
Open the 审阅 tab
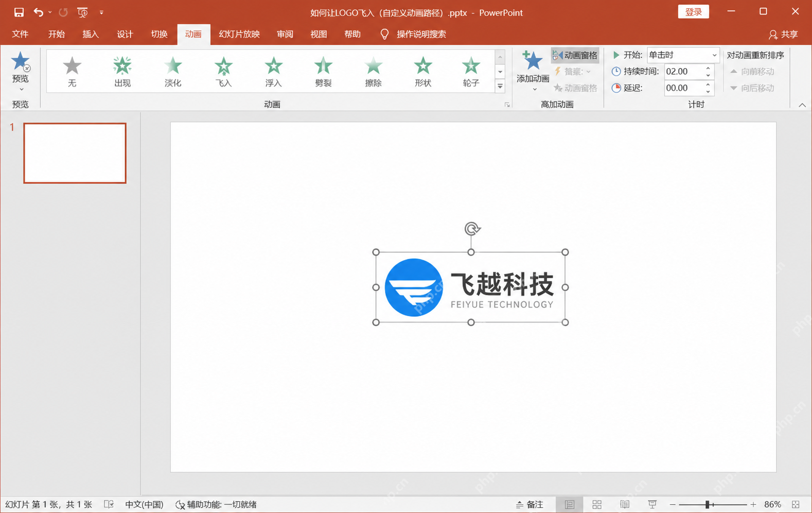[x=285, y=34]
